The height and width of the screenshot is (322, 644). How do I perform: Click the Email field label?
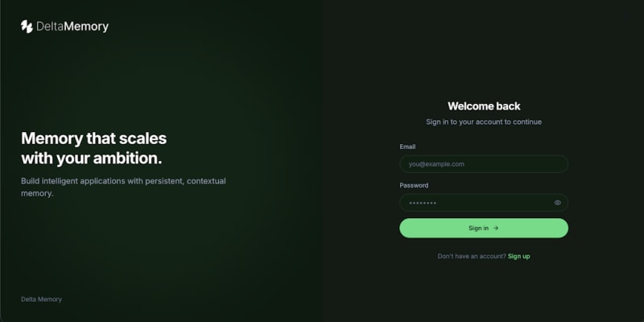click(x=407, y=147)
